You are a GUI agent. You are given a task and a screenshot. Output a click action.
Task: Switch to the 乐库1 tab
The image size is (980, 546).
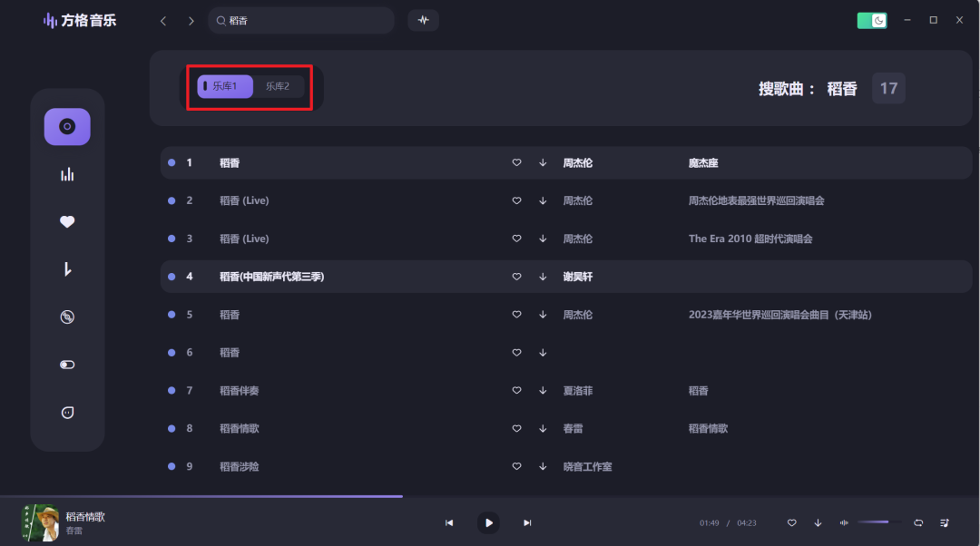click(x=225, y=86)
